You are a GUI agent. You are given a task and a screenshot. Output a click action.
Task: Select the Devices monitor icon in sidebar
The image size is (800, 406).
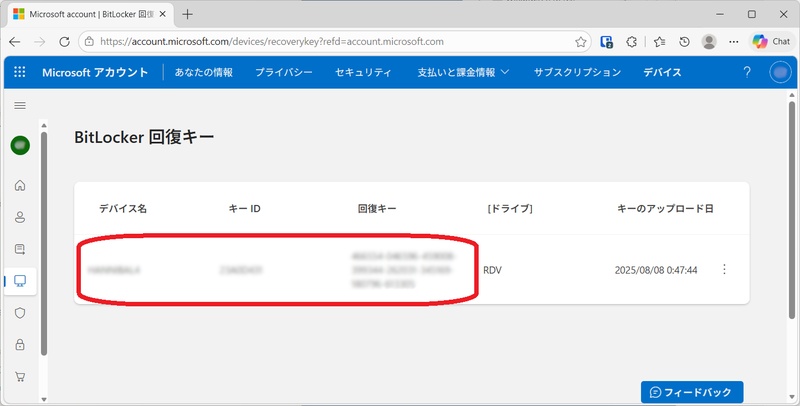point(20,281)
